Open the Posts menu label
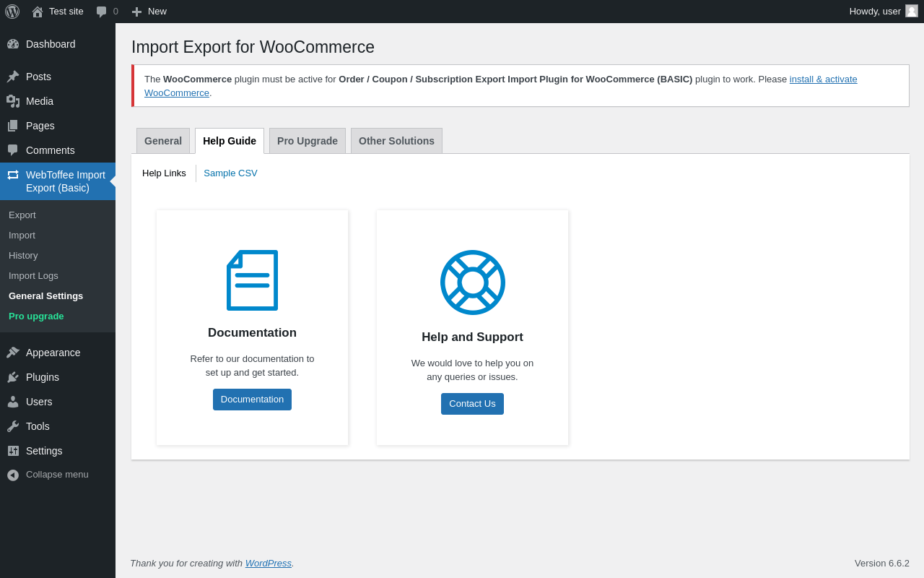The height and width of the screenshot is (578, 924). click(x=38, y=77)
